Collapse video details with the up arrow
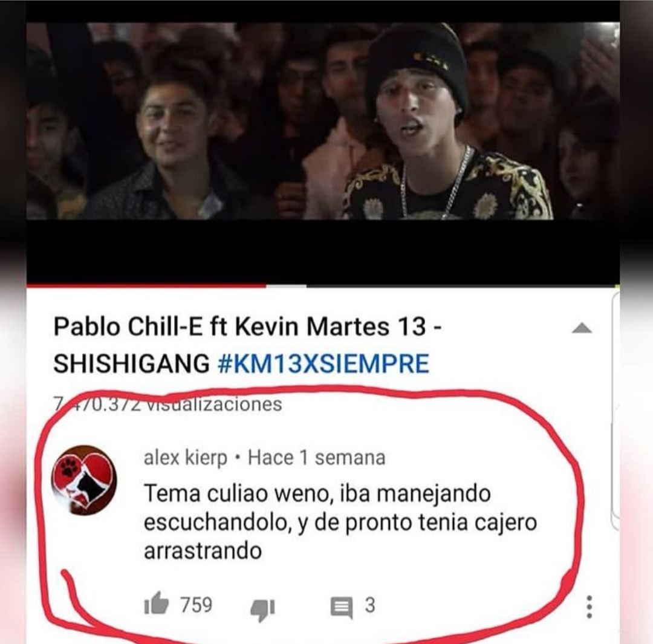653x644 pixels. (x=582, y=329)
